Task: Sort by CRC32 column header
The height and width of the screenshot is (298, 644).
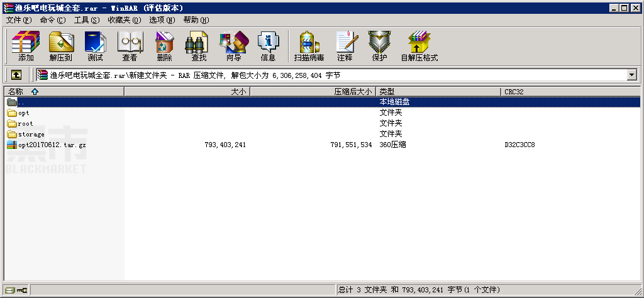Action: [570, 92]
